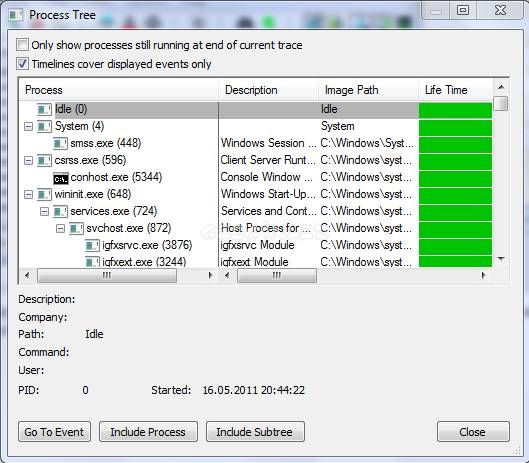Image resolution: width=529 pixels, height=463 pixels.
Task: Click the Process Tree title bar icon
Action: pyautogui.click(x=16, y=15)
